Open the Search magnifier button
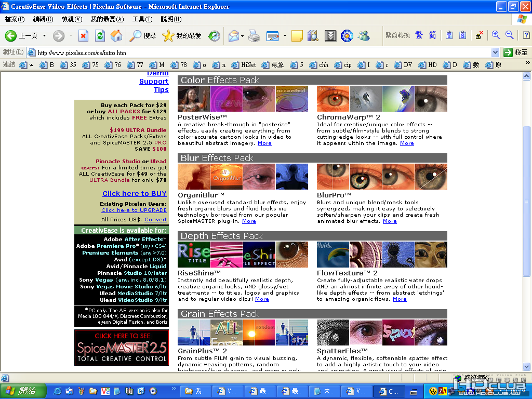532x399 pixels. [x=143, y=36]
